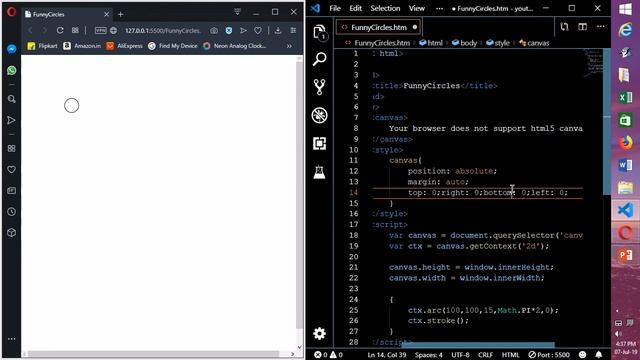Open the Explorer view in VS Code
Screen dimensions: 640x360
320,32
